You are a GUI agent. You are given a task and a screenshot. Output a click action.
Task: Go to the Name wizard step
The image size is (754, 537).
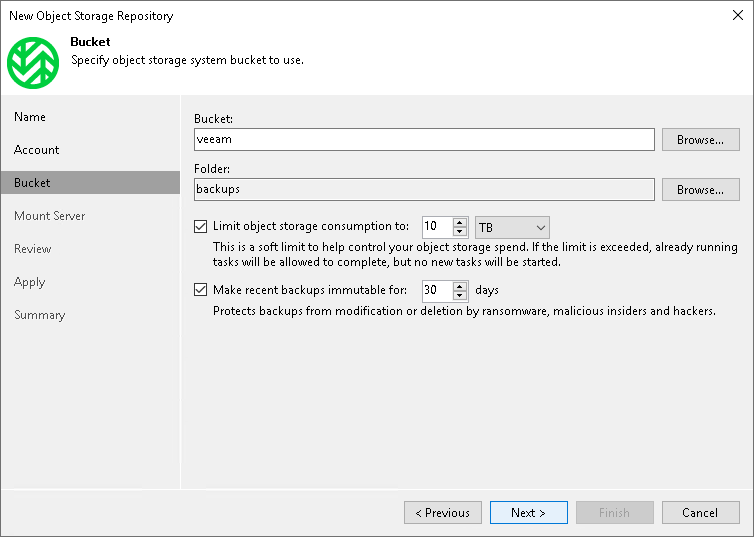pos(30,117)
